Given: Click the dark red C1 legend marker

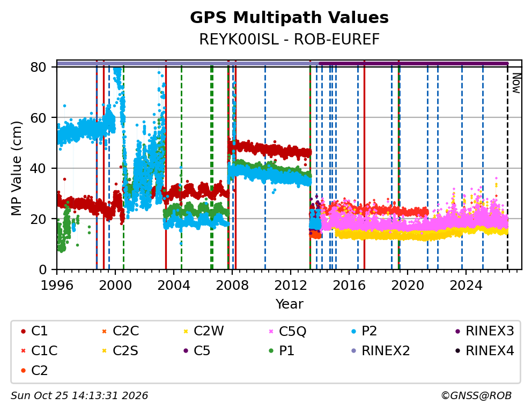Looking at the screenshot, I should coord(23,331).
